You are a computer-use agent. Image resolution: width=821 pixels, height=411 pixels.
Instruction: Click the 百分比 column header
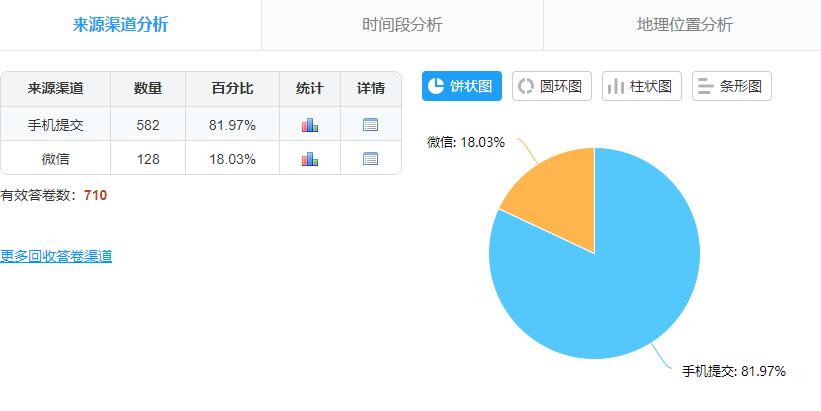pos(232,88)
